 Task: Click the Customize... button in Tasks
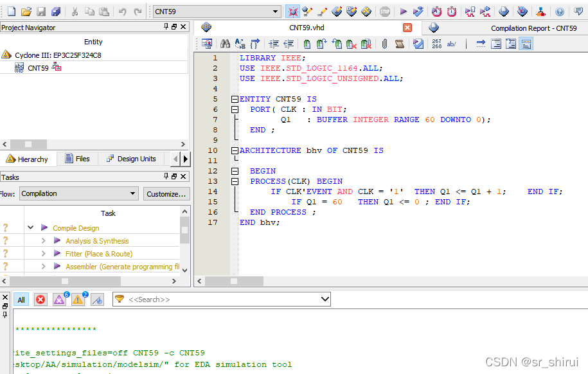click(x=166, y=194)
